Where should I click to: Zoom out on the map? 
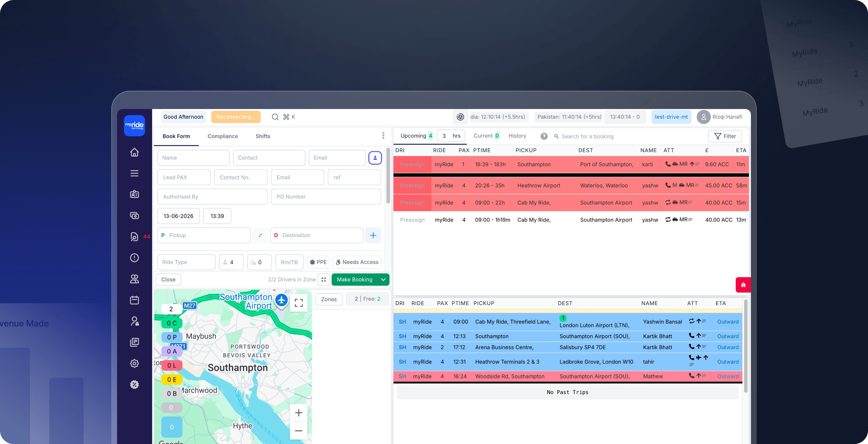tap(299, 431)
